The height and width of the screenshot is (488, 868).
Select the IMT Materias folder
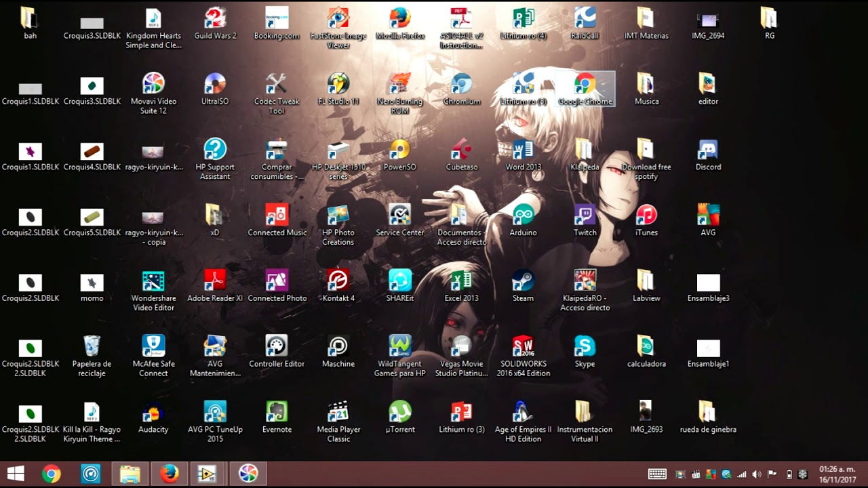click(646, 24)
